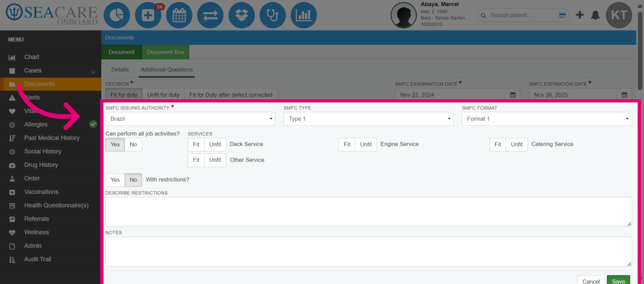Open the medical cases icon with badge 24
The image size is (644, 284).
click(x=148, y=15)
